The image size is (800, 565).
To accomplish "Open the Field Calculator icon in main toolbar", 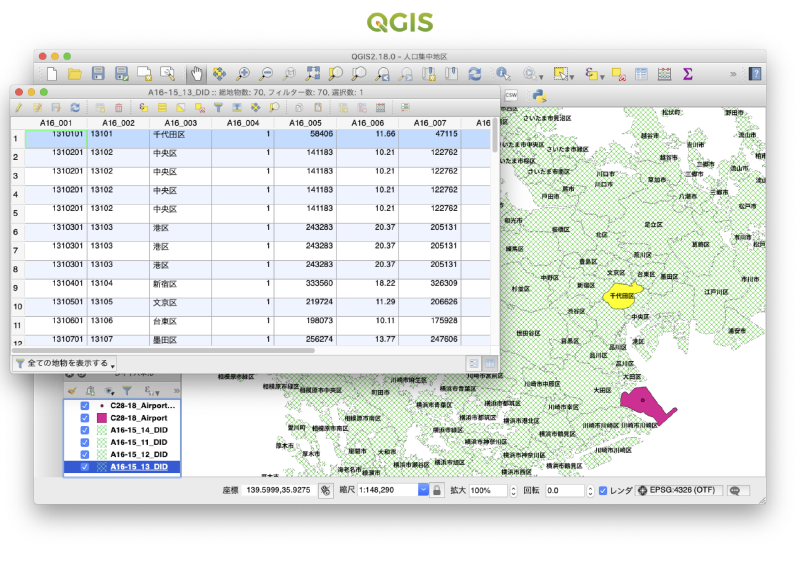I will point(664,74).
